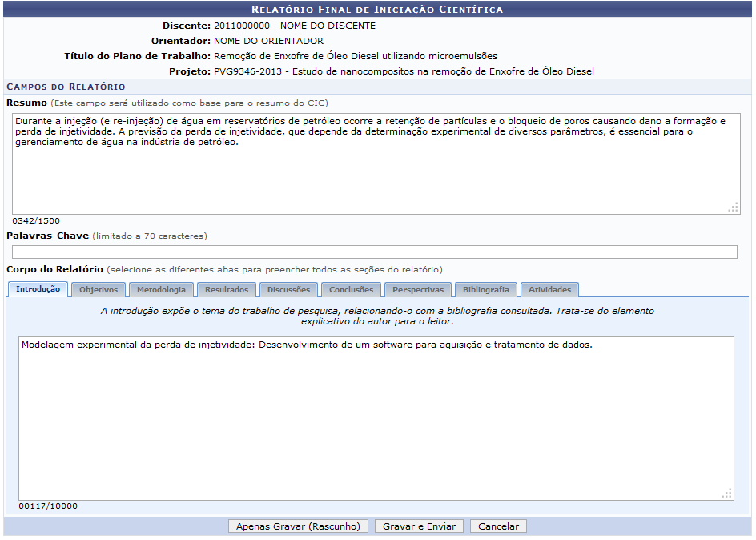Screen dimensions: 756x540
Task: Click the Corpo do Relatório label
Action: coord(54,269)
